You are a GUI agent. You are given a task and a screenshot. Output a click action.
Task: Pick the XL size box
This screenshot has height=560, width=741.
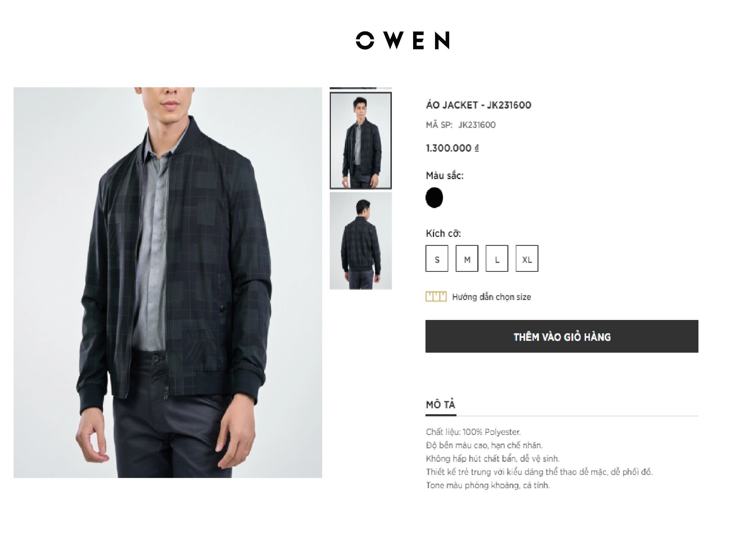527,258
